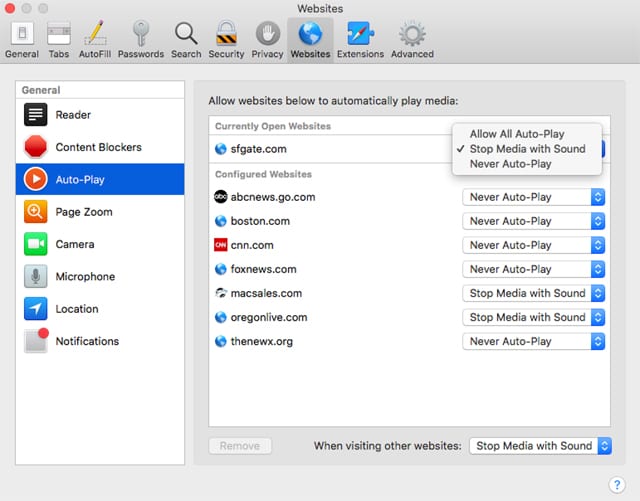Open the Extensions preferences icon
Screen dimensions: 640x501
click(360, 38)
